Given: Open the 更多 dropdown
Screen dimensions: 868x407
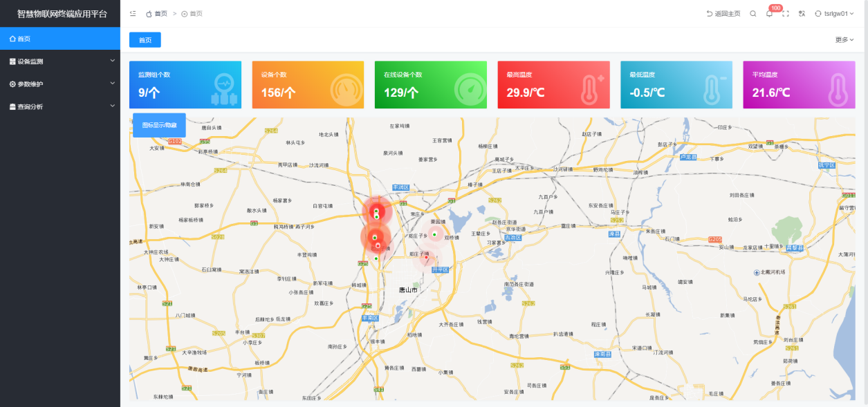Looking at the screenshot, I should [844, 40].
